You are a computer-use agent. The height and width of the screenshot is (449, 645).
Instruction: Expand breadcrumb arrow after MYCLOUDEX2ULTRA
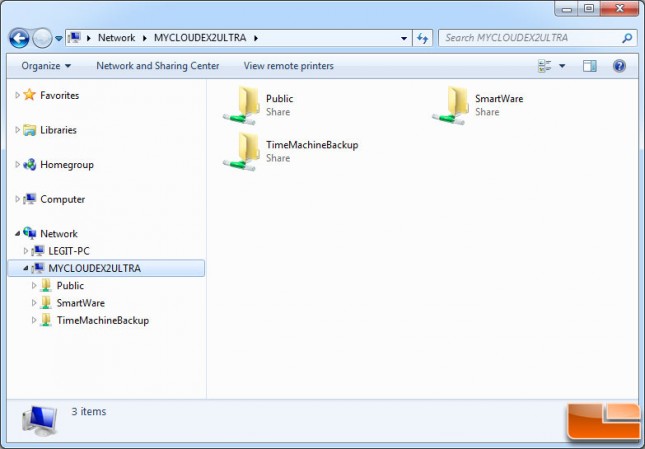click(x=256, y=38)
